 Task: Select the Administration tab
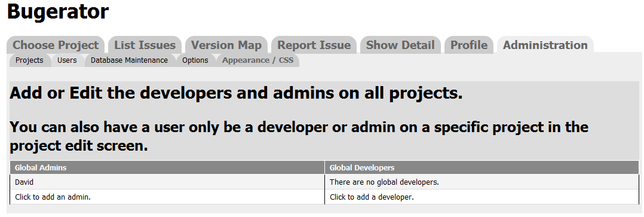545,45
